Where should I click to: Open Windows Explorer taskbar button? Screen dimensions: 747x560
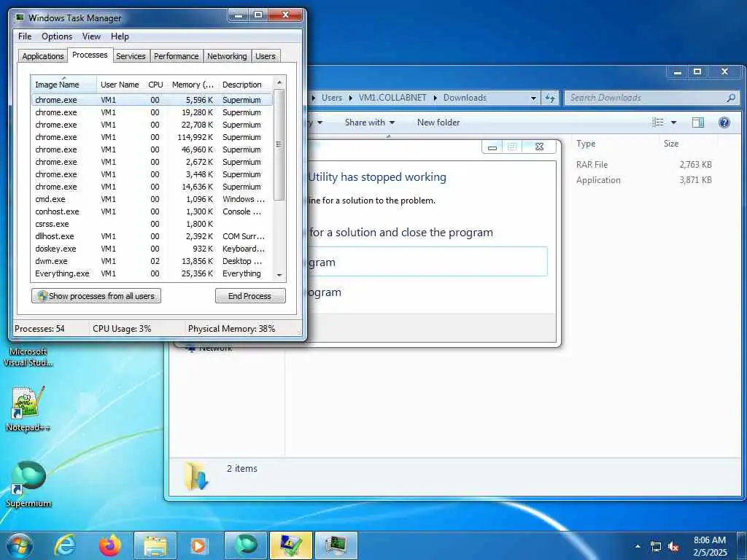(155, 545)
